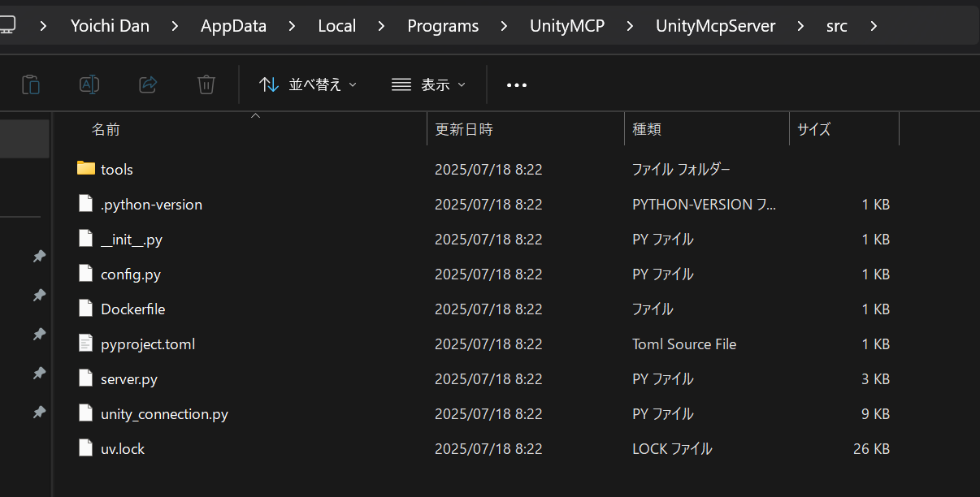Image resolution: width=980 pixels, height=497 pixels.
Task: Expand the chevron after src in address bar
Action: coord(874,26)
